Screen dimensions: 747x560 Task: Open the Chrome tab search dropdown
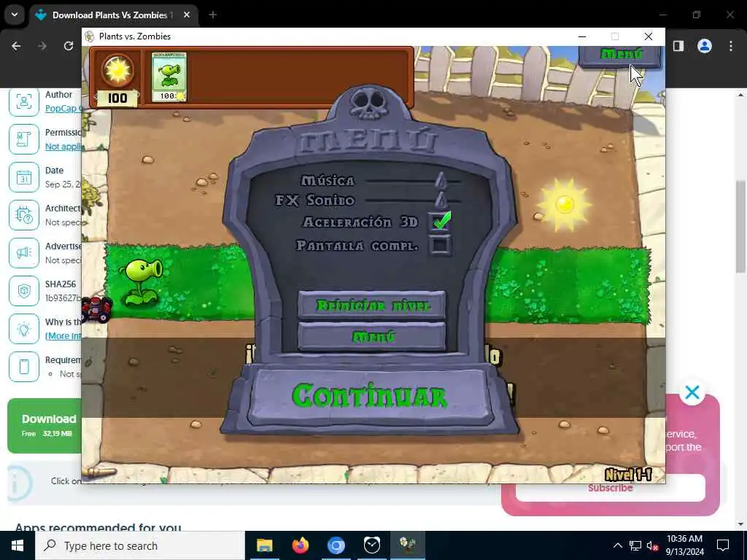[x=15, y=15]
